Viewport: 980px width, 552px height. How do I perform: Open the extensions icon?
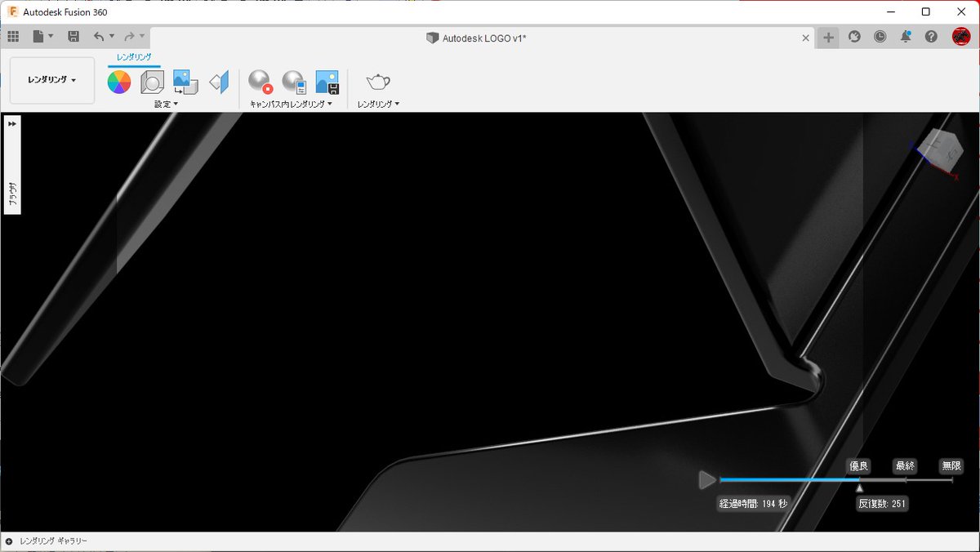coord(854,37)
